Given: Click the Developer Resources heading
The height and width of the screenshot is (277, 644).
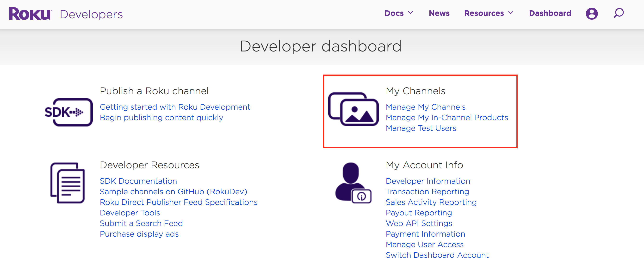Looking at the screenshot, I should point(149,165).
